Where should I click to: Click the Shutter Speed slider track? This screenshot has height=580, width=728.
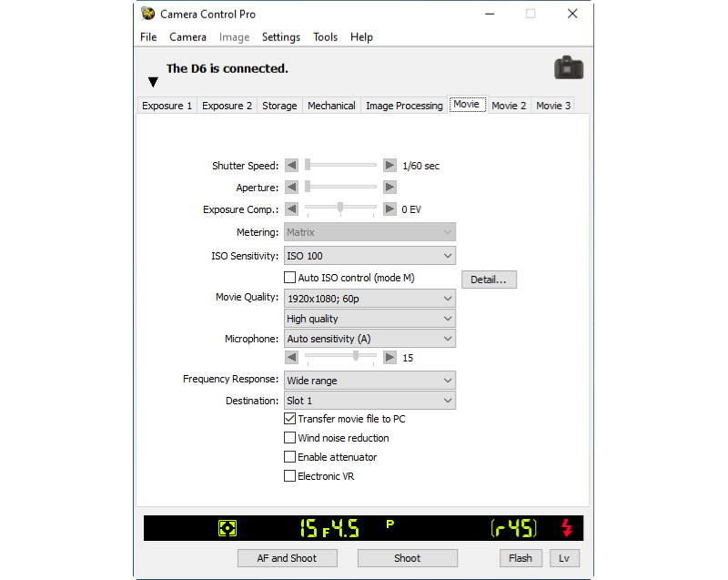click(340, 165)
